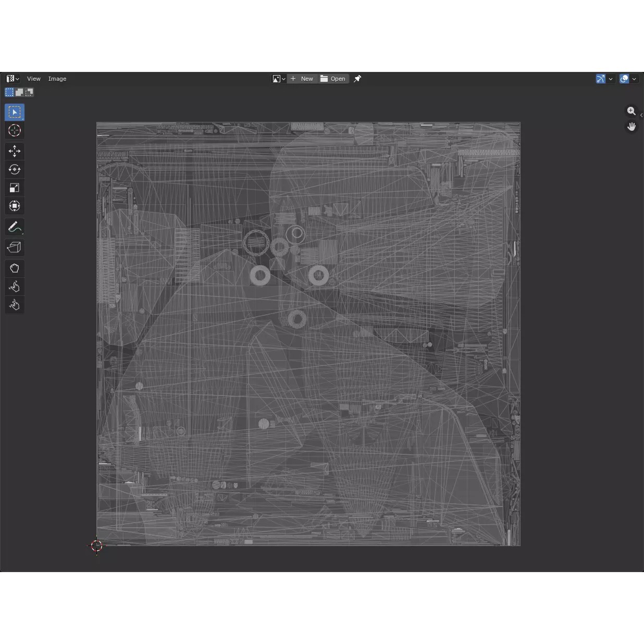Expand the gizmo options dropdown arrow
The width and height of the screenshot is (644, 644).
(x=611, y=79)
